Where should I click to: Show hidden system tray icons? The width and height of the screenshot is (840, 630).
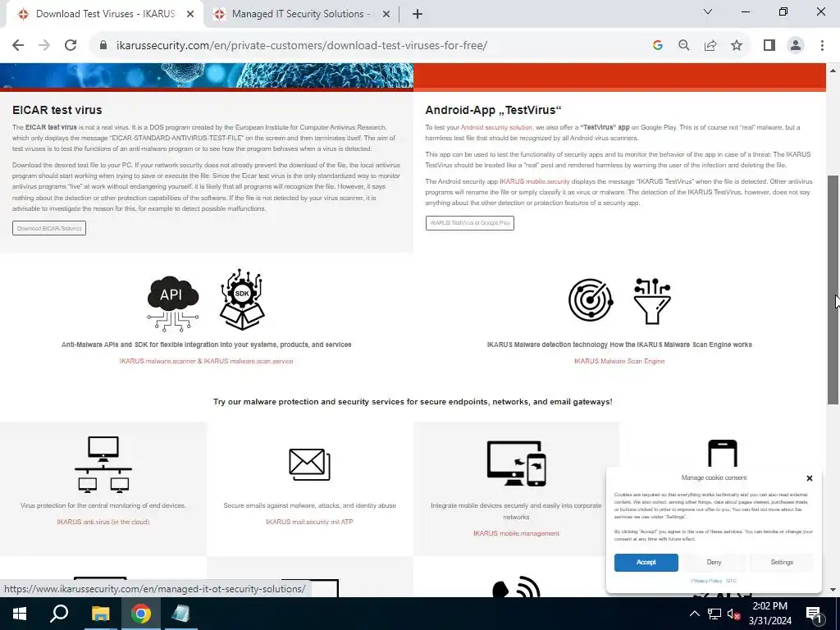tap(694, 614)
